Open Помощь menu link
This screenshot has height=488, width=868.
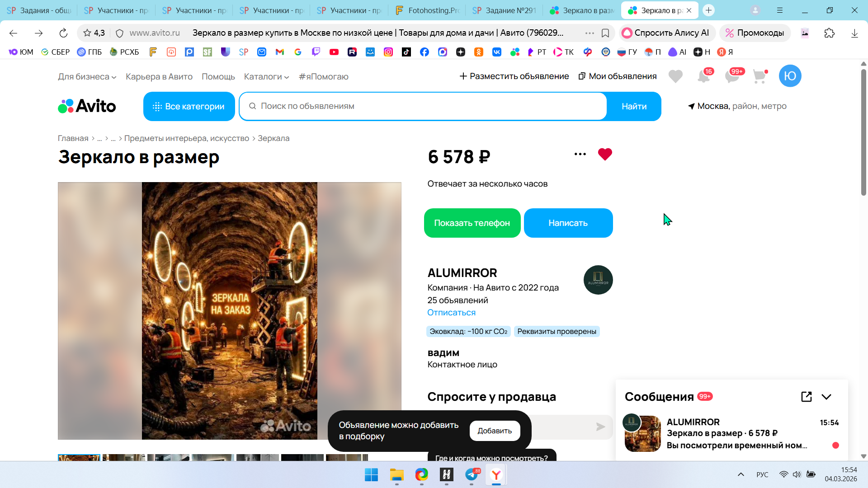218,76
